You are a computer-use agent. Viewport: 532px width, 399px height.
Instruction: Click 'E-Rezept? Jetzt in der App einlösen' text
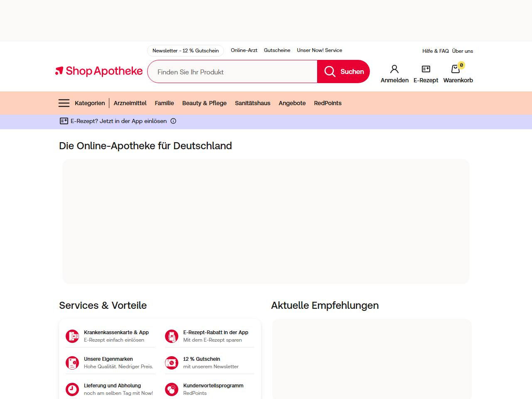(119, 121)
